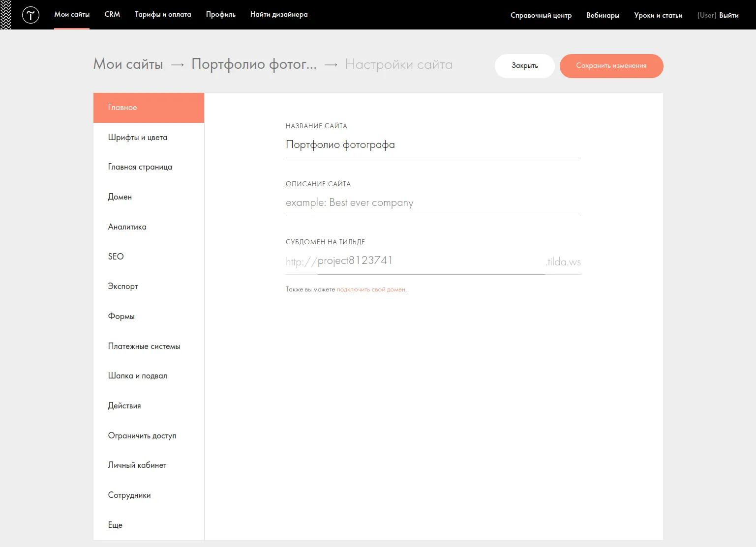
Task: Select the Аналитика sidebar tab
Action: [x=127, y=227]
